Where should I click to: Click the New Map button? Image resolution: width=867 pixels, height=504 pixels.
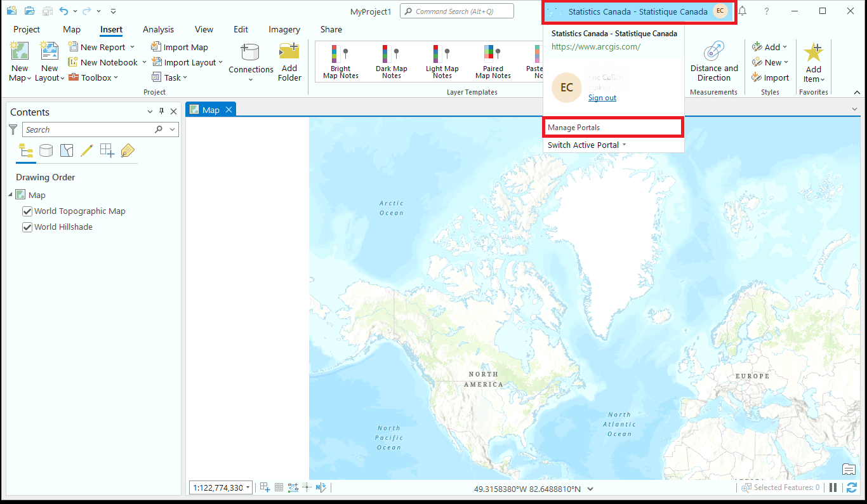click(20, 62)
